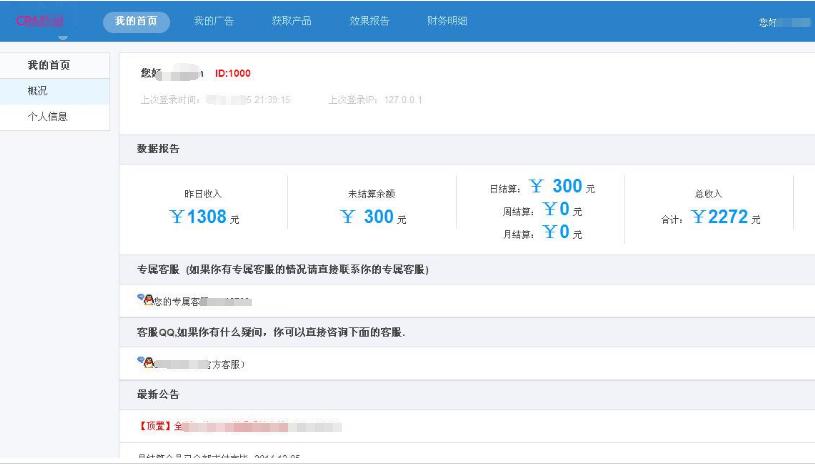Select 概况 in the left sidebar
815x464 pixels.
pyautogui.click(x=55, y=91)
